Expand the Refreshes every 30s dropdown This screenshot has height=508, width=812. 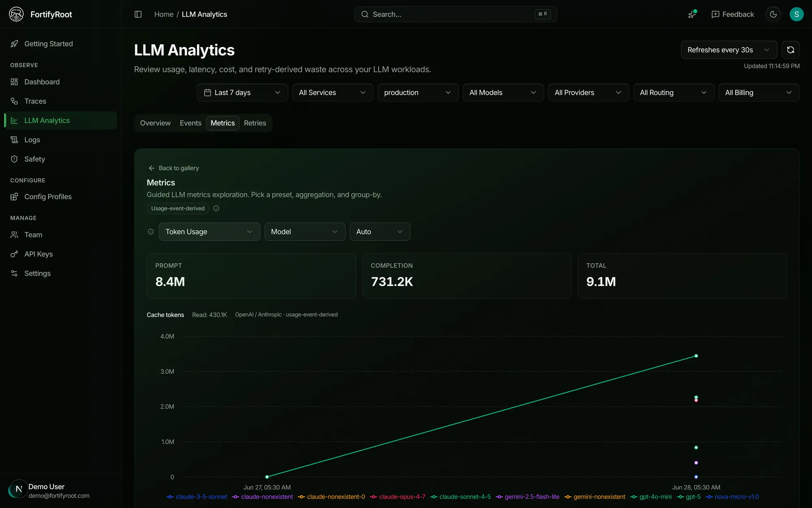point(729,50)
